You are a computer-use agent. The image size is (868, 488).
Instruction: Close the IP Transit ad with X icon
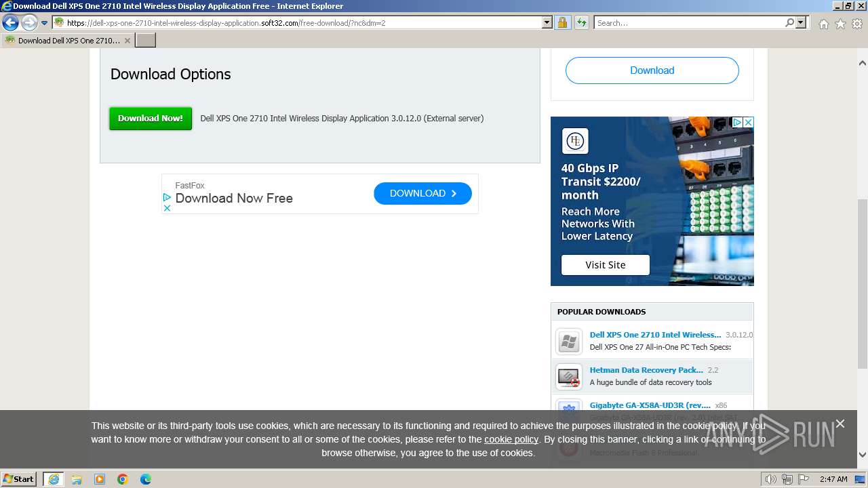click(x=748, y=123)
